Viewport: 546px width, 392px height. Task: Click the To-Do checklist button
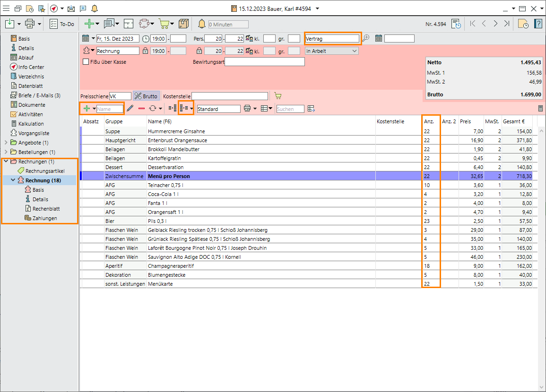tap(62, 24)
